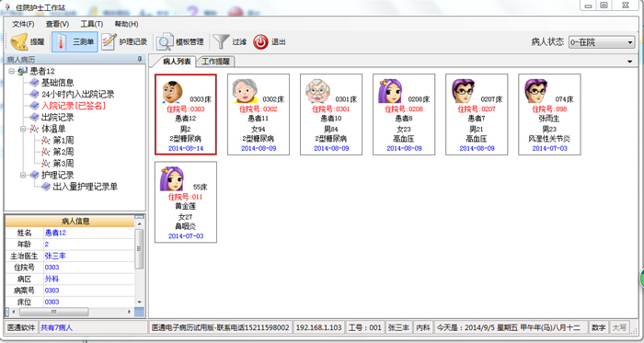
Task: Collapse the 体温单 tree node
Action: (23, 129)
